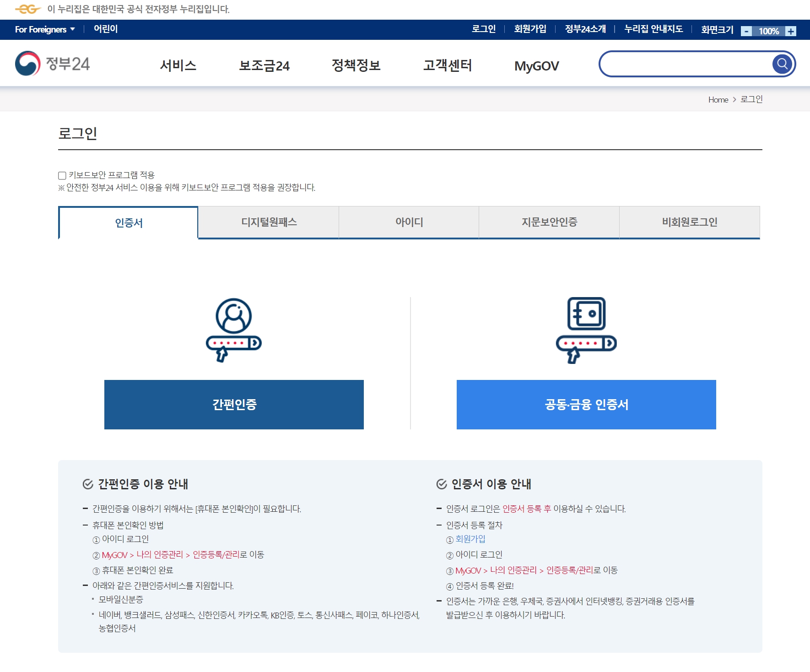Image resolution: width=810 pixels, height=672 pixels.
Task: Click the 정부24 logo
Action: point(53,64)
